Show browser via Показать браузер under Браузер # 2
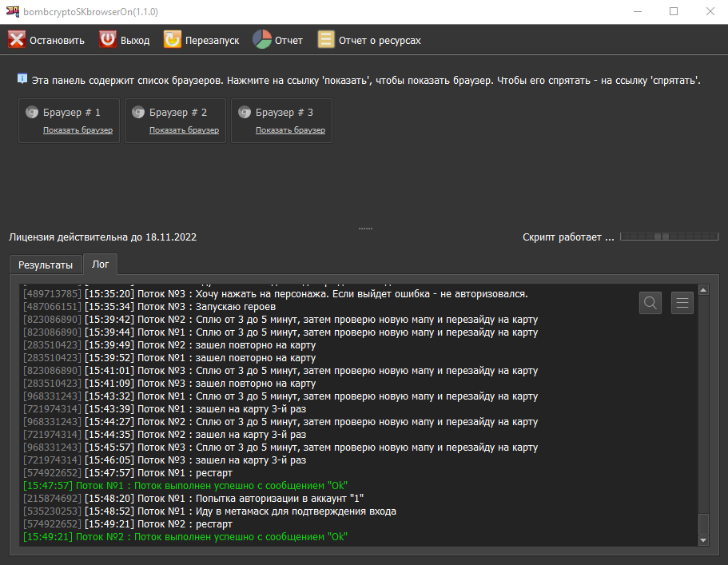This screenshot has width=728, height=565. point(185,130)
